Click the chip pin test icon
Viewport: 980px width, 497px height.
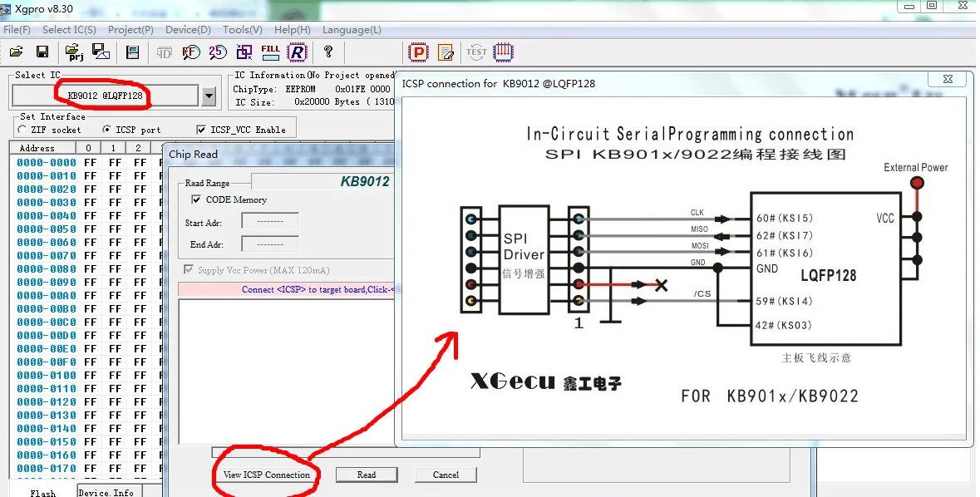point(503,52)
